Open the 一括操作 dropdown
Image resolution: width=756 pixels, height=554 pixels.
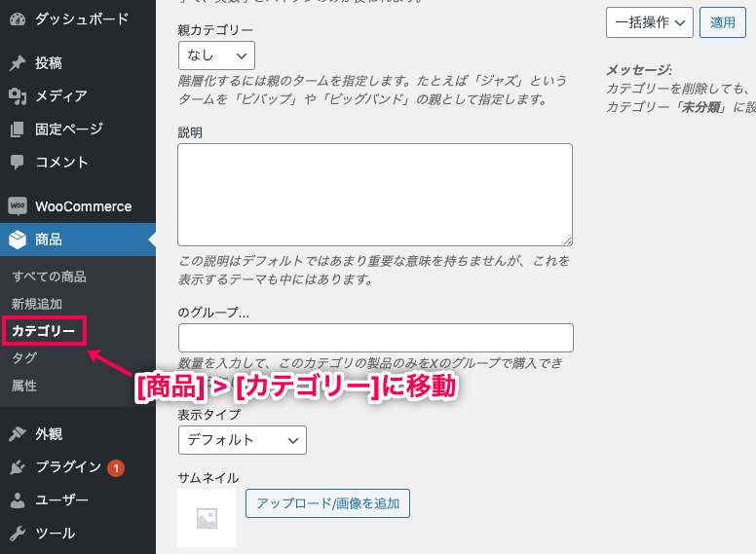[x=650, y=22]
